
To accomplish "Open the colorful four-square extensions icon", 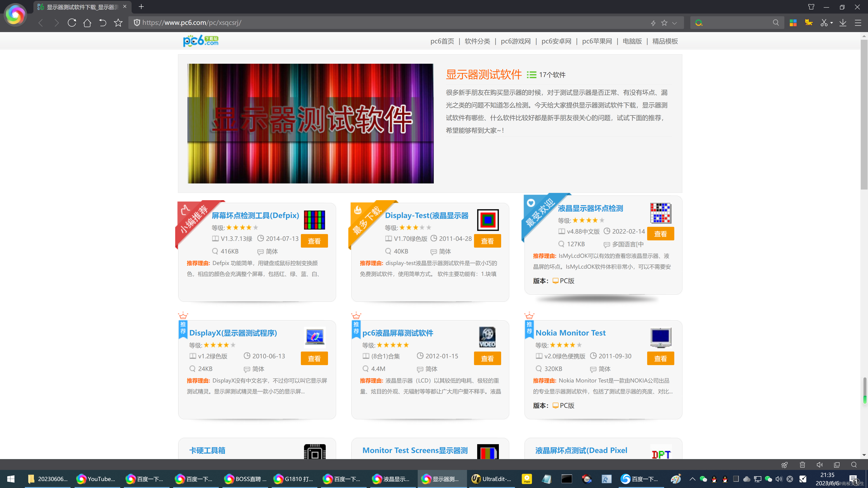I will [x=793, y=23].
